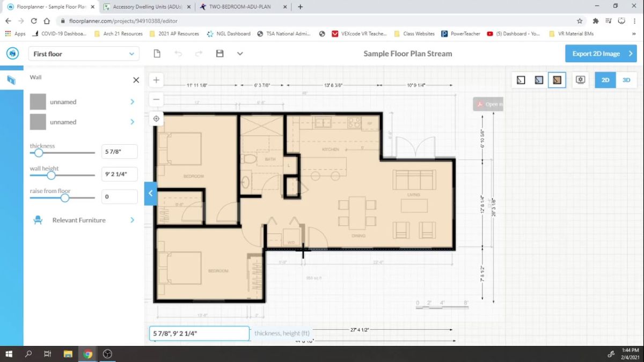Keep 2D view mode selected
644x362 pixels.
(605, 79)
